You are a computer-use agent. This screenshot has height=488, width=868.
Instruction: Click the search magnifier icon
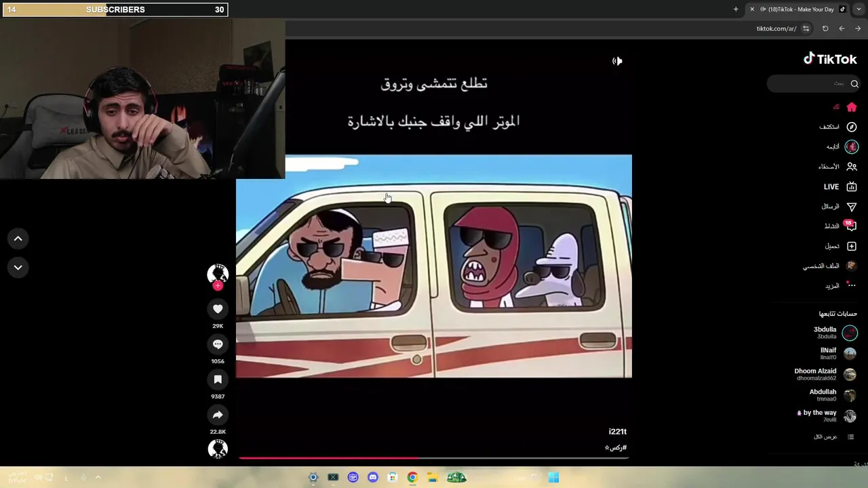[x=854, y=84]
